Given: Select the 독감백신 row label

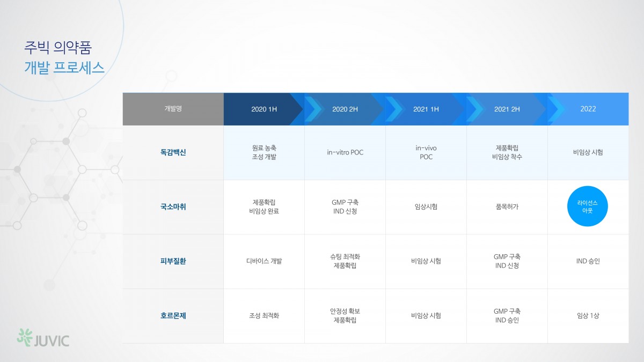Looking at the screenshot, I should click(173, 152).
